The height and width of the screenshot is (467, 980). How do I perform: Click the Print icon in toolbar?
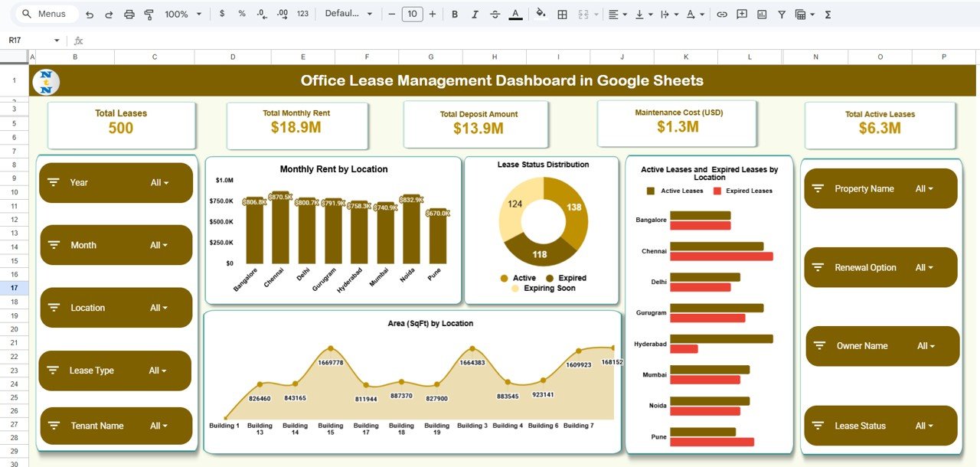coord(129,15)
